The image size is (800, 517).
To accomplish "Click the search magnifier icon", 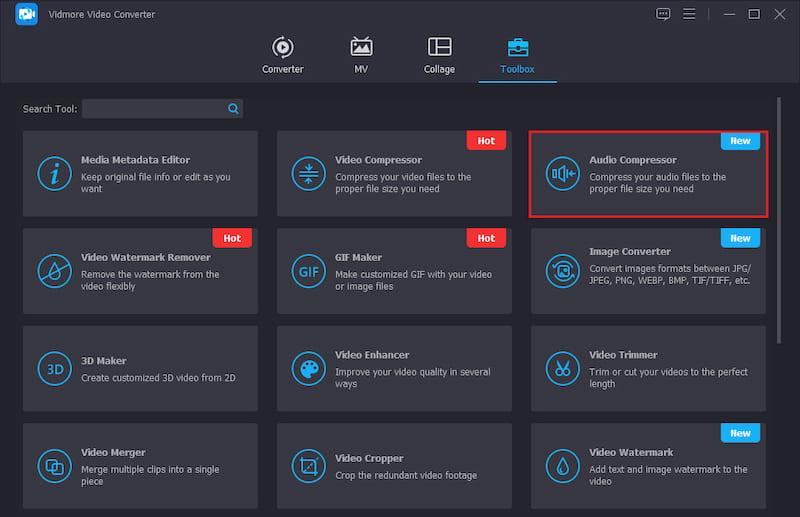I will pos(233,108).
